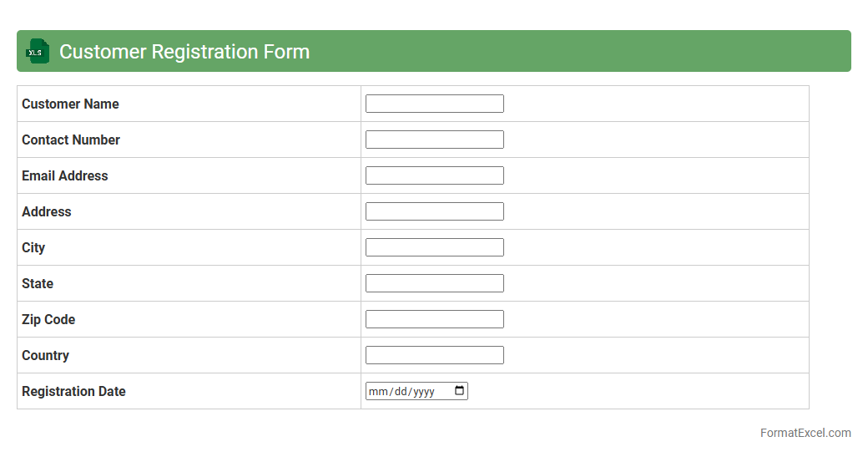The height and width of the screenshot is (457, 868).
Task: Click the Contact Number label text
Action: click(x=71, y=140)
